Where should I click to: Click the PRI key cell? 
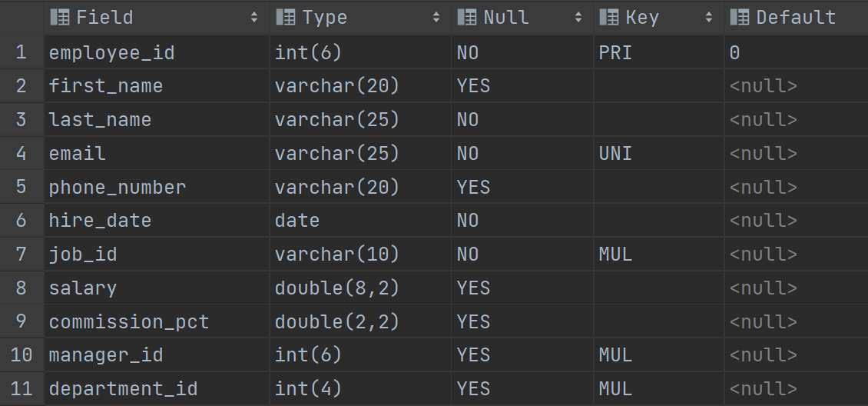(x=659, y=52)
